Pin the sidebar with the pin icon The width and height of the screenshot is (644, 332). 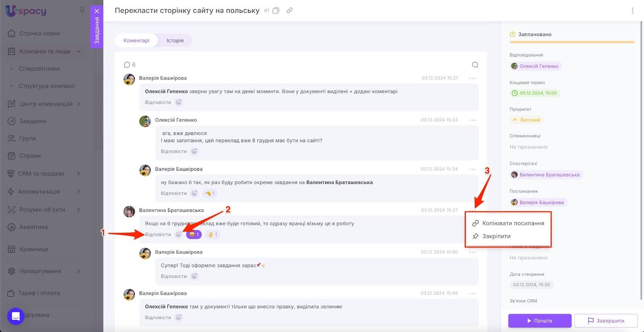point(82,10)
